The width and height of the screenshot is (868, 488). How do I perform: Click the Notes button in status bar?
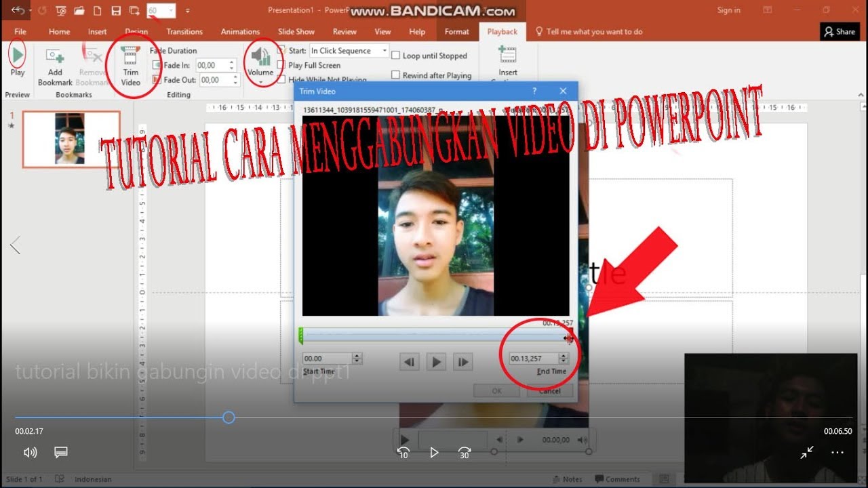(567, 479)
